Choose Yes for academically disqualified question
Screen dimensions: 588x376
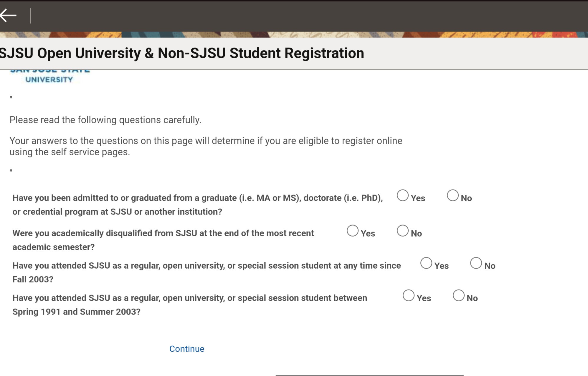point(352,231)
